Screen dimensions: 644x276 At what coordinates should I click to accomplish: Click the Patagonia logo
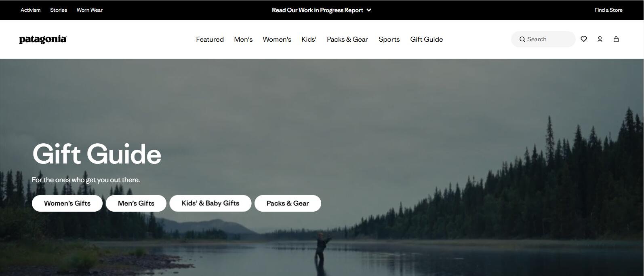point(43,39)
